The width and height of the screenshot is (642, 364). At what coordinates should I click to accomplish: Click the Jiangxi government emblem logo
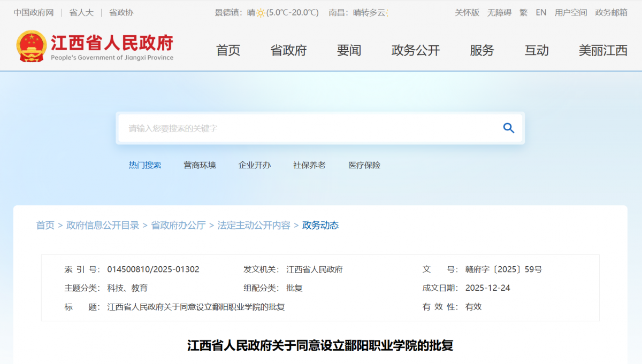click(x=31, y=46)
